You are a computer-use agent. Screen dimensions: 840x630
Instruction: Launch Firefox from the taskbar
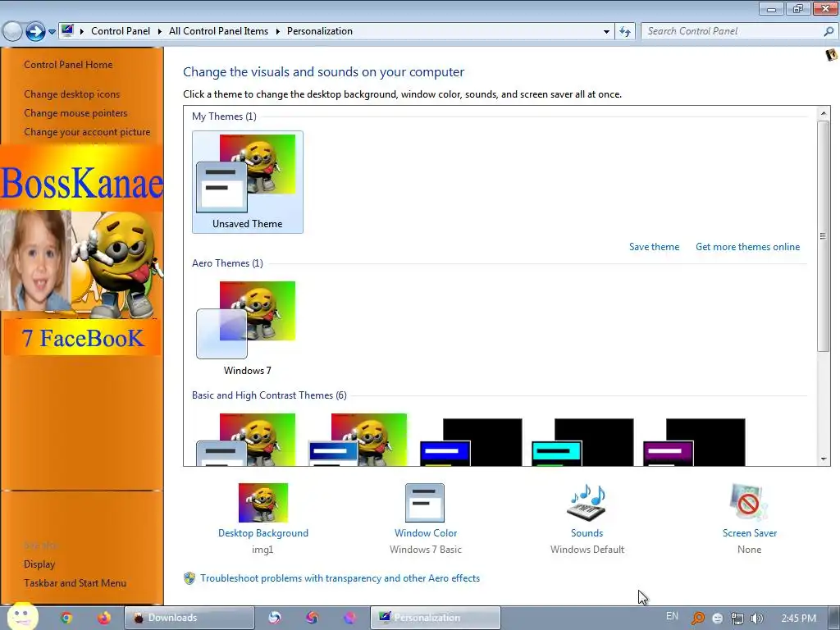[103, 618]
